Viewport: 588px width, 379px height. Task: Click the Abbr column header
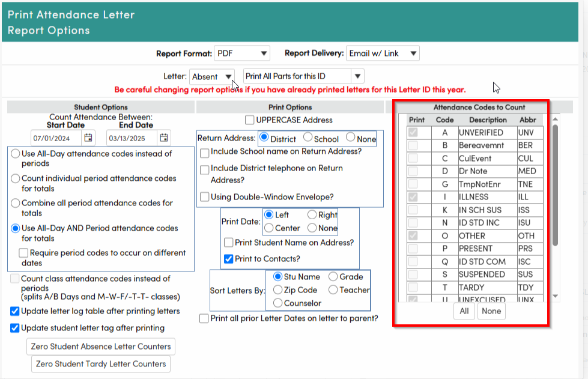coord(527,120)
